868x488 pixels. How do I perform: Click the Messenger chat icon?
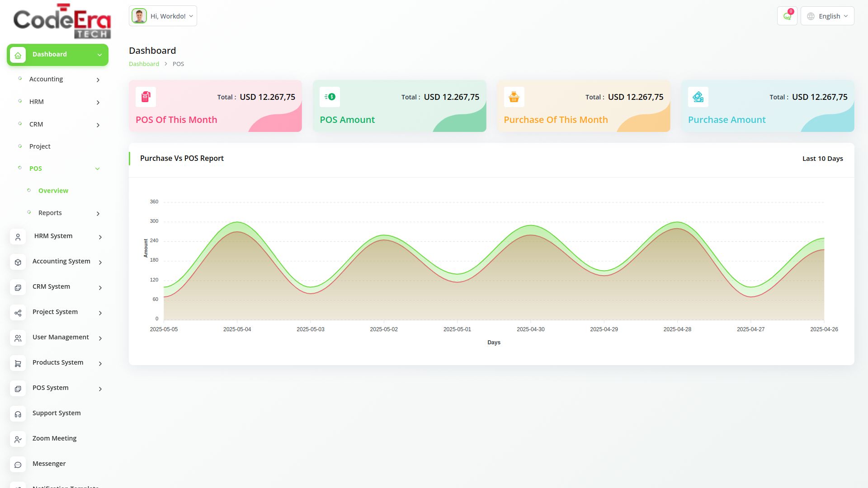pyautogui.click(x=18, y=465)
